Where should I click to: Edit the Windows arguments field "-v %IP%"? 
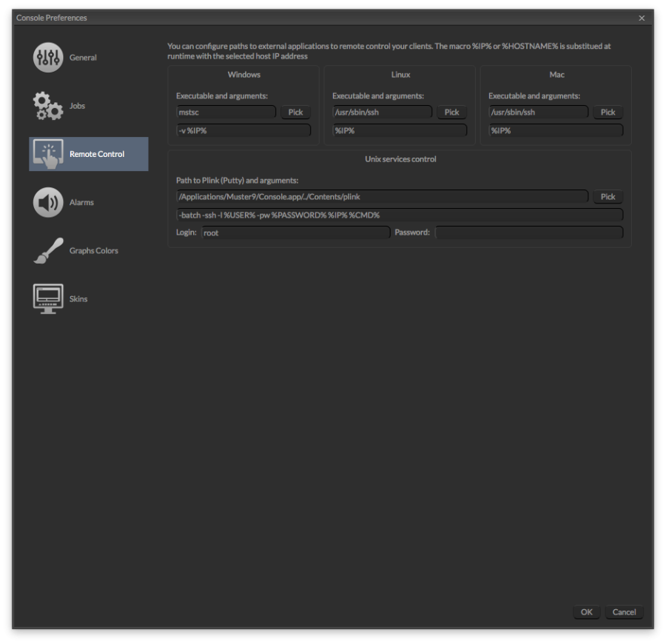coord(243,130)
